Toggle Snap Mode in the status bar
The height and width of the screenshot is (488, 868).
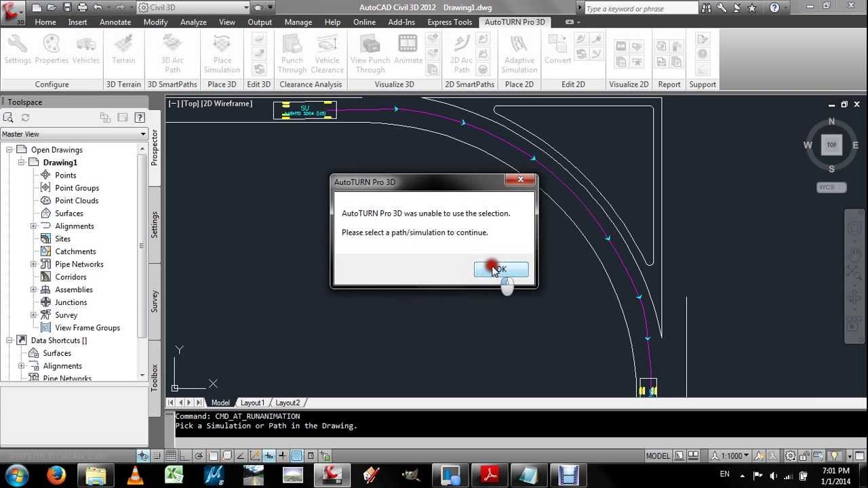coord(157,455)
